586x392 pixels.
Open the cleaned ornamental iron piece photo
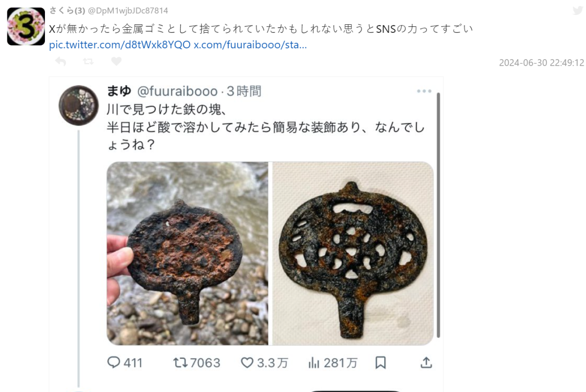(353, 253)
